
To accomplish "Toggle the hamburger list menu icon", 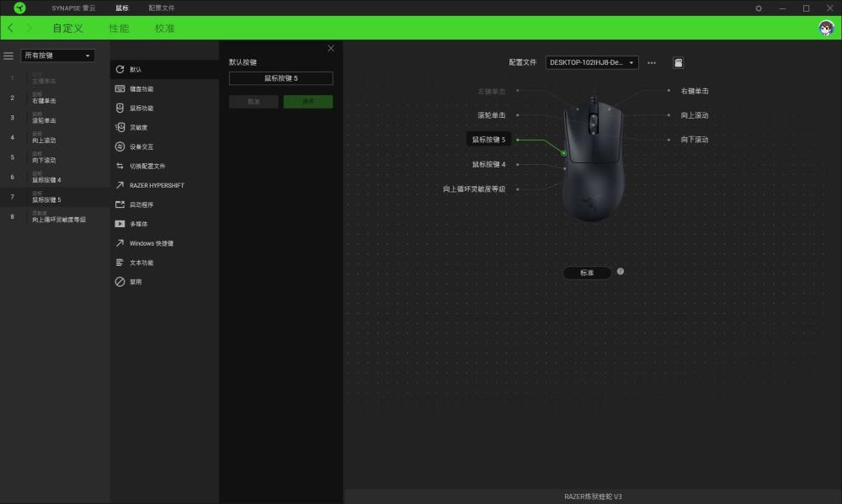I will click(x=8, y=56).
